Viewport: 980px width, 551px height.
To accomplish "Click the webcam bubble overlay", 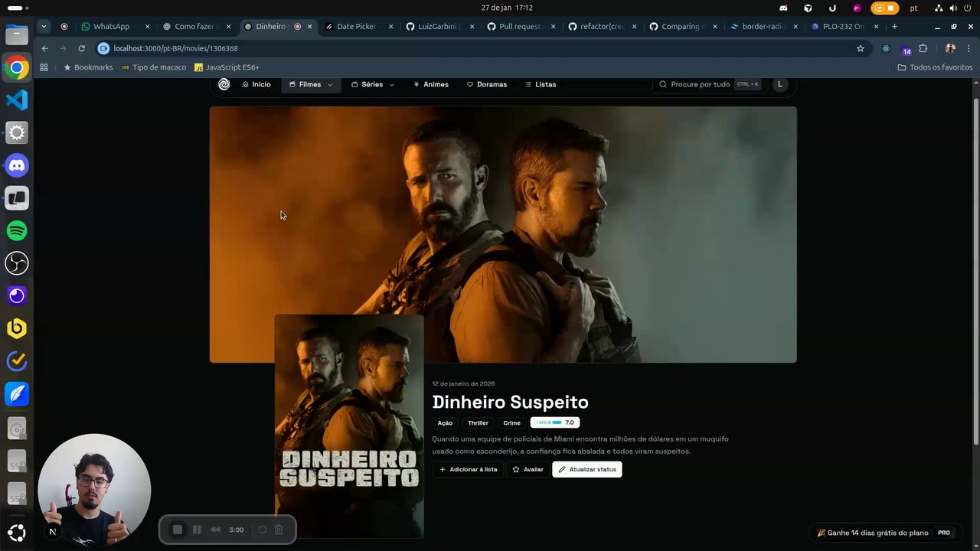I will point(94,490).
